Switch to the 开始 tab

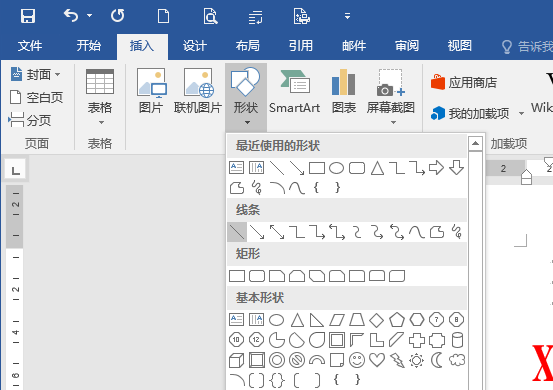(89, 46)
